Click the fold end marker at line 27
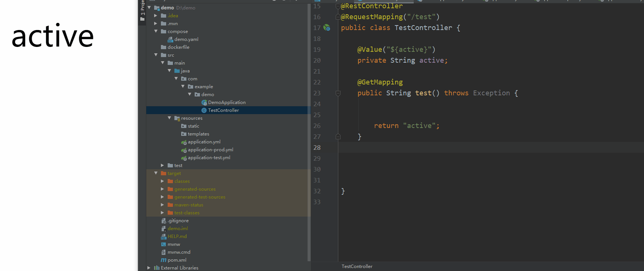 pyautogui.click(x=338, y=137)
